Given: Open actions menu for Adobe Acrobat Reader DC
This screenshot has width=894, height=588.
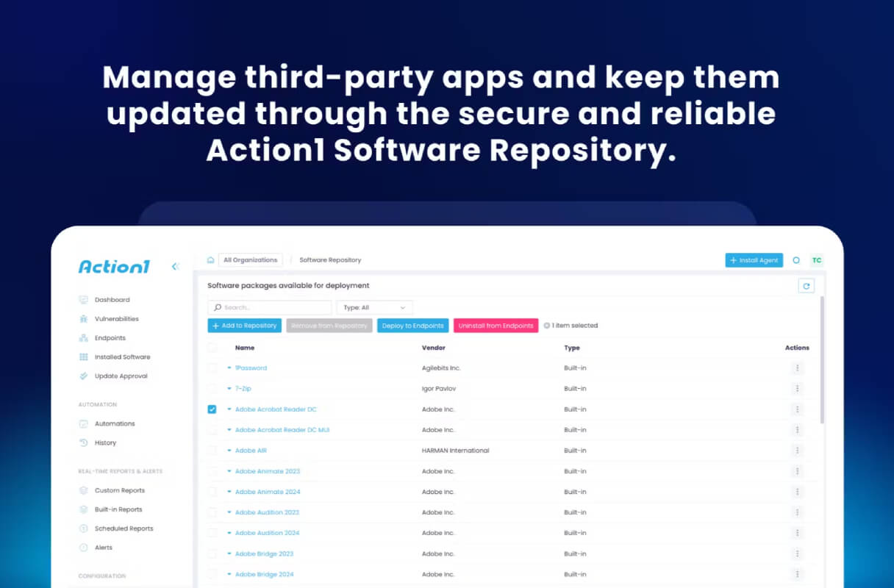Looking at the screenshot, I should [x=797, y=409].
